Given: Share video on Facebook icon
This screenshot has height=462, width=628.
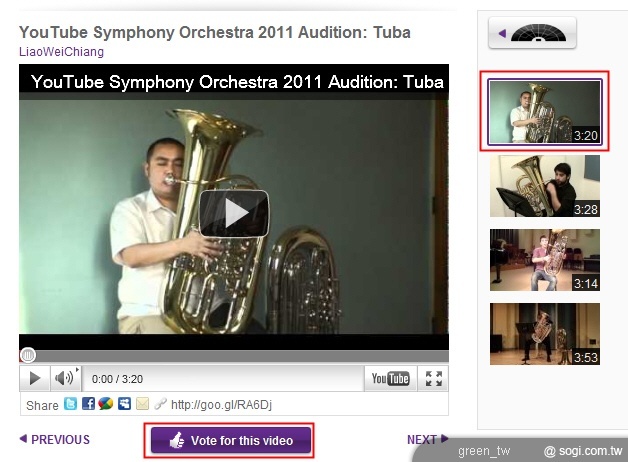Looking at the screenshot, I should 88,404.
